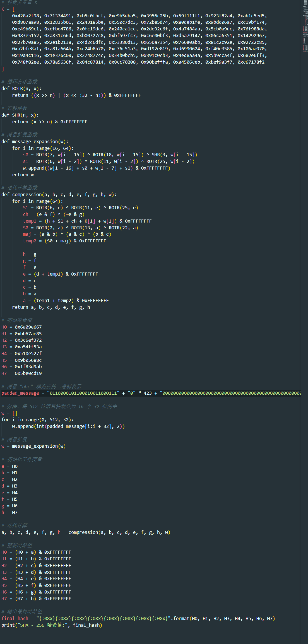This screenshot has height=644, width=308.
Task: Click the last K constant 0xc67178f2
Action: click(251, 62)
